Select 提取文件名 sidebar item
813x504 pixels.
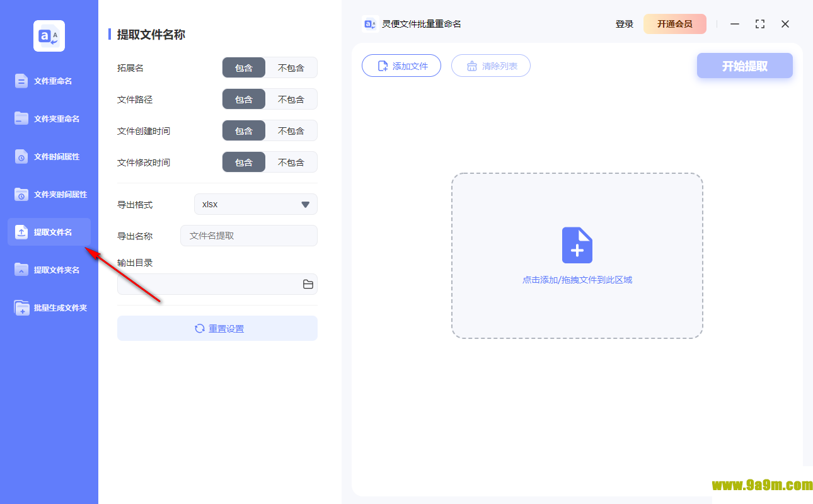[x=49, y=232]
